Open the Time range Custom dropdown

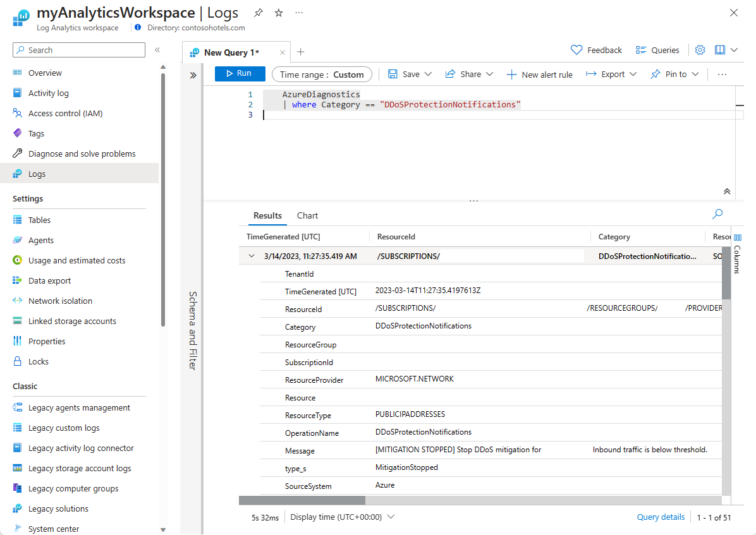tap(322, 74)
